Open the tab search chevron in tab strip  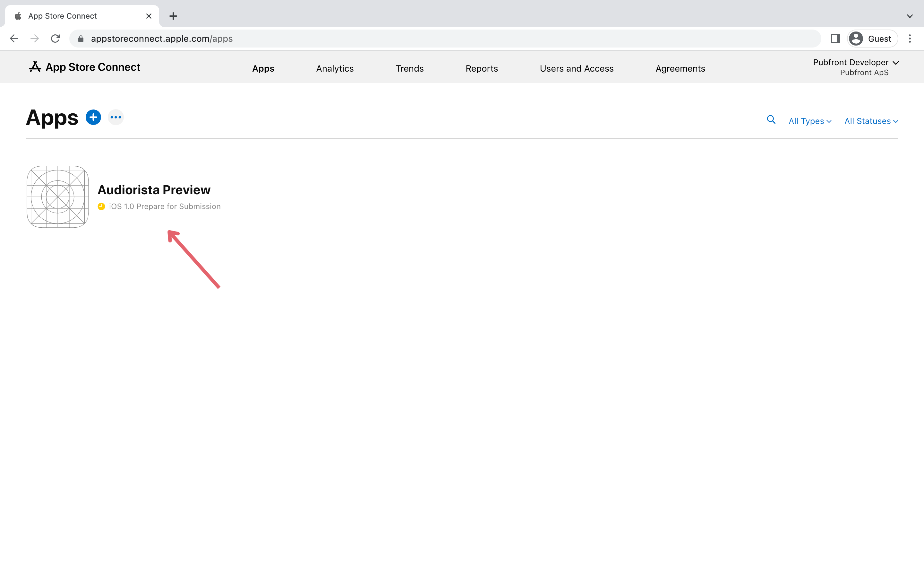(x=910, y=16)
